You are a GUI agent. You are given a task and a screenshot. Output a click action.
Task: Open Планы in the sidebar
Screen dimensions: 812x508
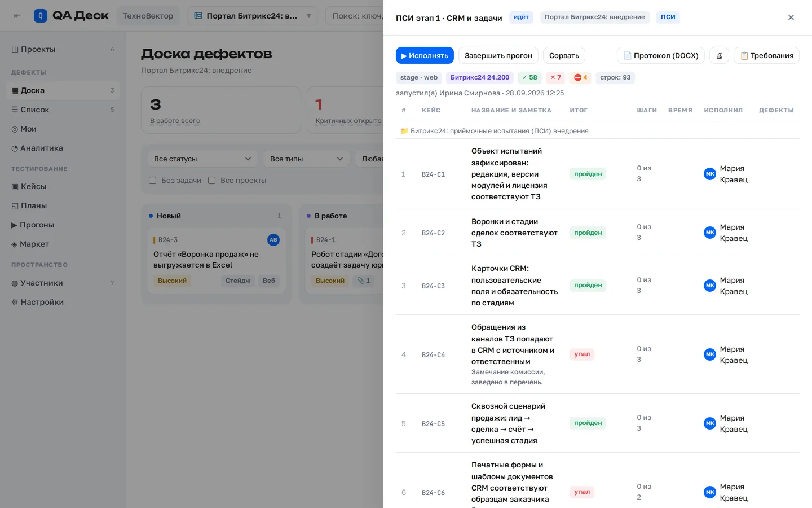(x=63, y=205)
